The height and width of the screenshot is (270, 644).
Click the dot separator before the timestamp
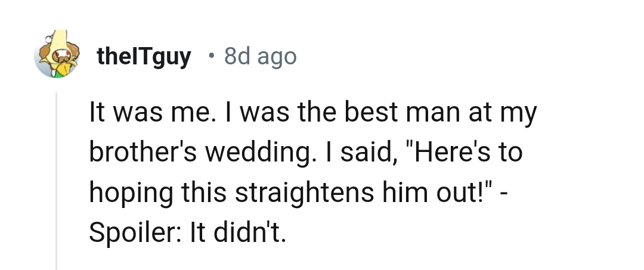coord(211,55)
